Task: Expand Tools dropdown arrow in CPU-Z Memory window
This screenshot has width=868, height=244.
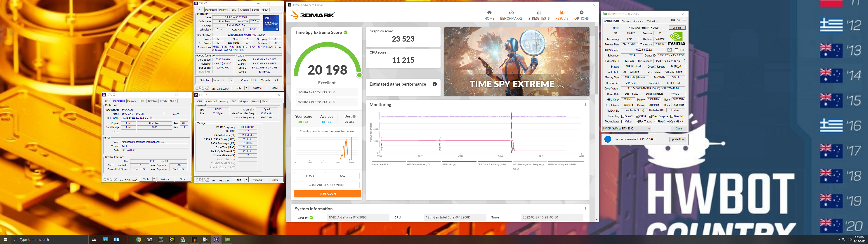Action: point(247,180)
